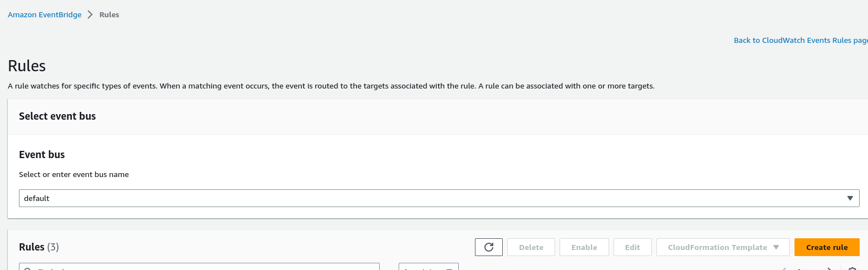Click the refresh rules icon button
Screen dimensions: 868x270
(x=489, y=247)
